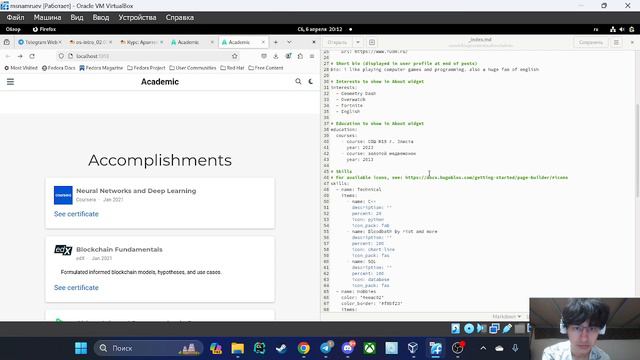Click VirtualBox shared folders status icon
The image size is (640, 360).
pyautogui.click(x=520, y=328)
